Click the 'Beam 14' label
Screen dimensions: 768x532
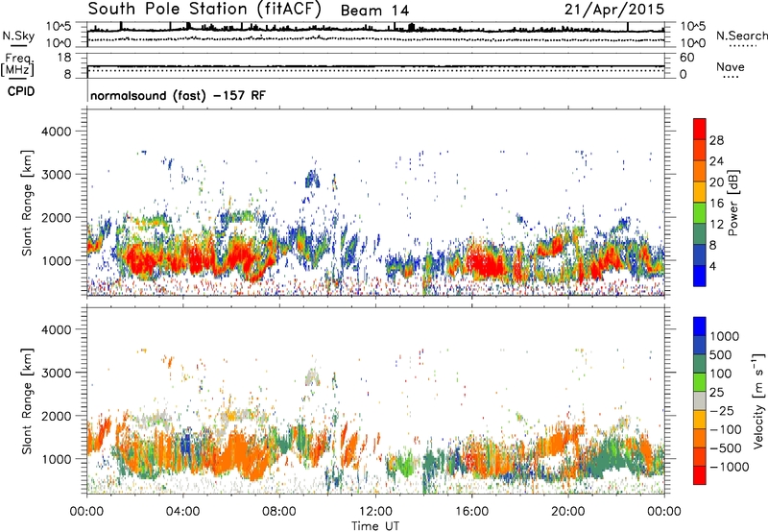click(x=374, y=11)
